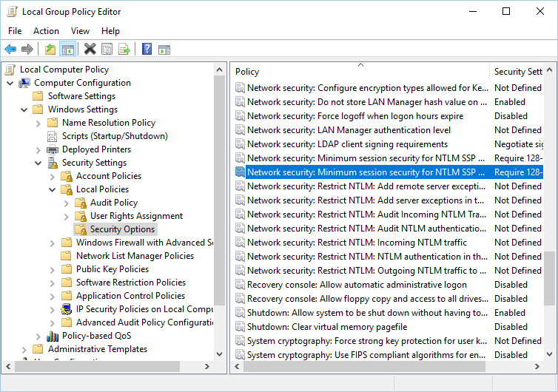558x392 pixels.
Task: Open the Help menu
Action: tap(110, 31)
